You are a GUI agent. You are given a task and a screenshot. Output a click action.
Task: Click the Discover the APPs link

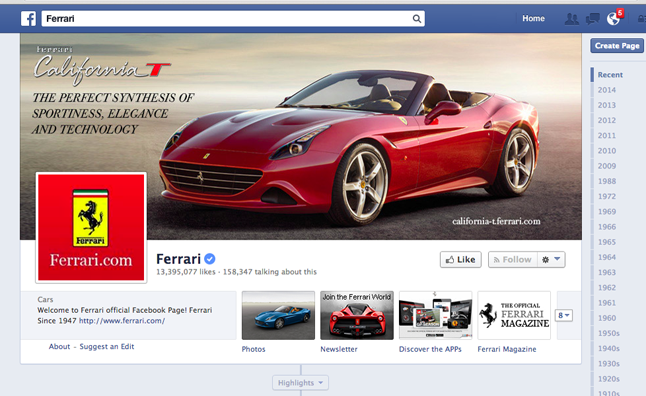tap(430, 349)
